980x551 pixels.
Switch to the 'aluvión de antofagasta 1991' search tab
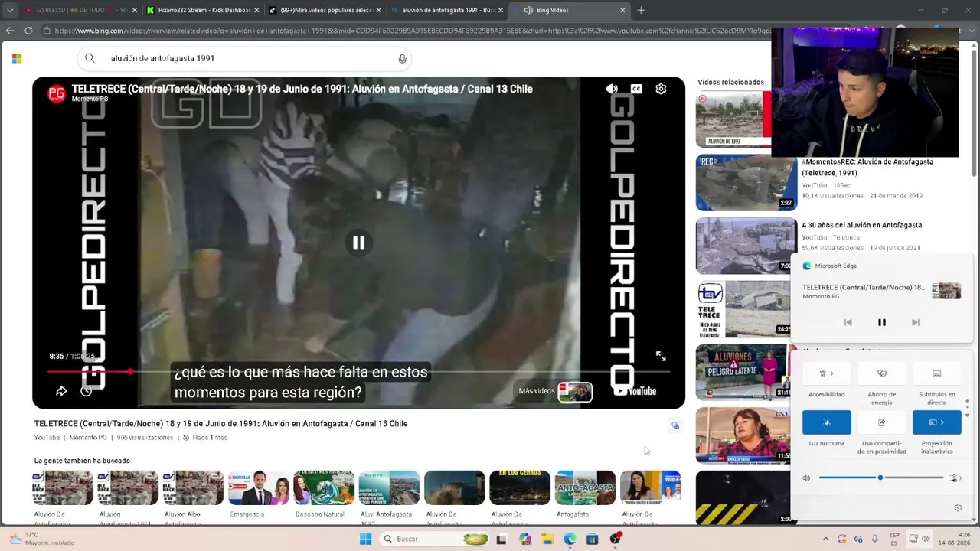[447, 10]
